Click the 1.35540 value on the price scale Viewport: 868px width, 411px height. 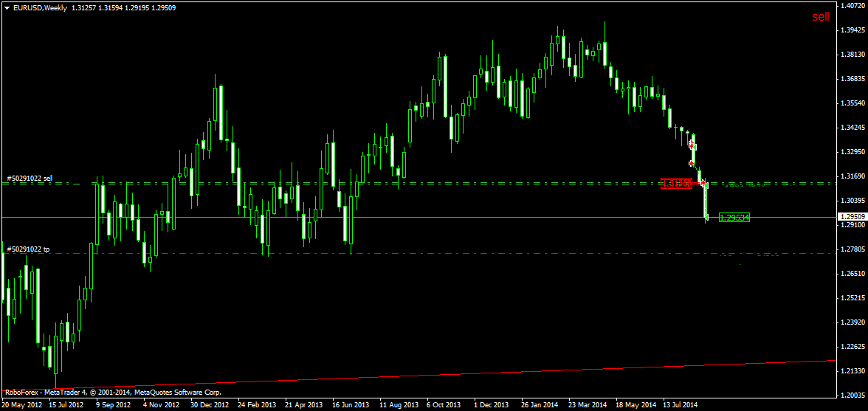tap(852, 103)
